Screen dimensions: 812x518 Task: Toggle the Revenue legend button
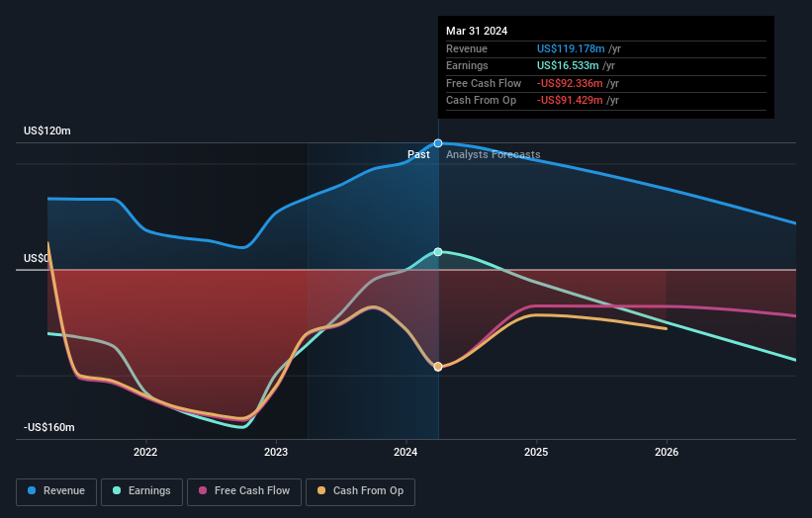56,491
